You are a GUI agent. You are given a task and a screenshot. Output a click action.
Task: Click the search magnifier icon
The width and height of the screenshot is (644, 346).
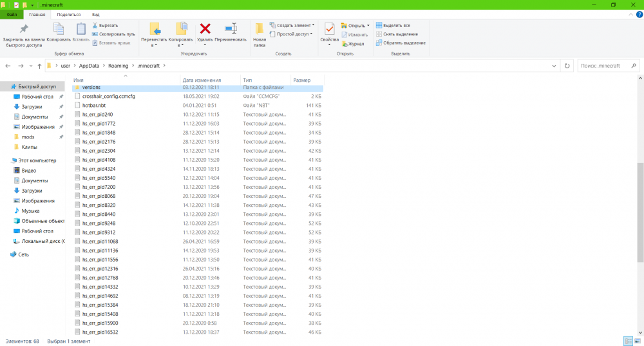634,66
